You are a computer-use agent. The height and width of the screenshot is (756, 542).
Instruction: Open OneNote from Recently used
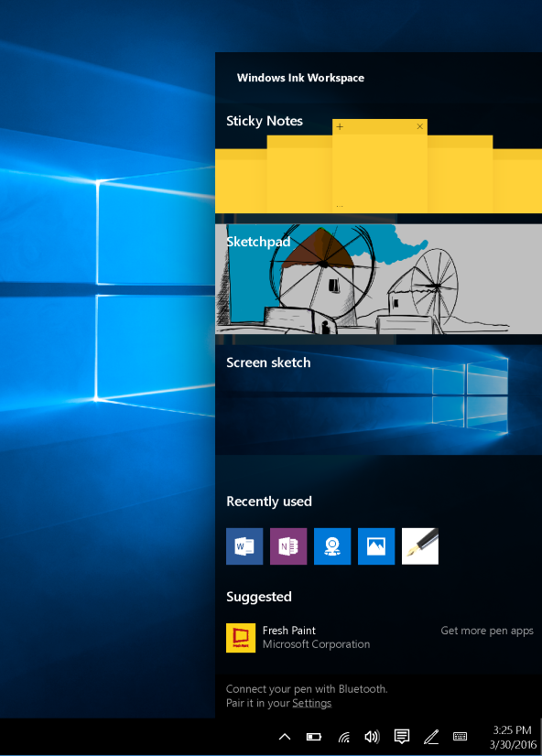(288, 546)
